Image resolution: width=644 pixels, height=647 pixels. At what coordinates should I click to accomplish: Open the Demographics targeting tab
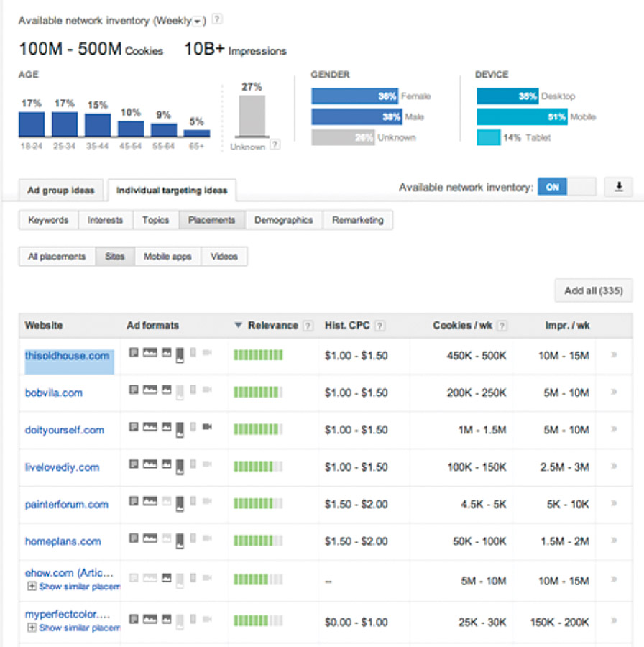[x=283, y=220]
